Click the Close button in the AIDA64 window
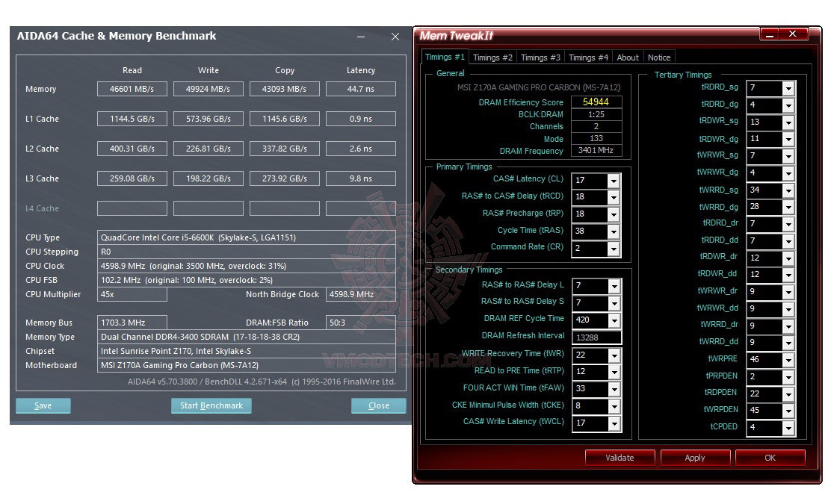Viewport: 828px width, 504px height. (x=379, y=405)
